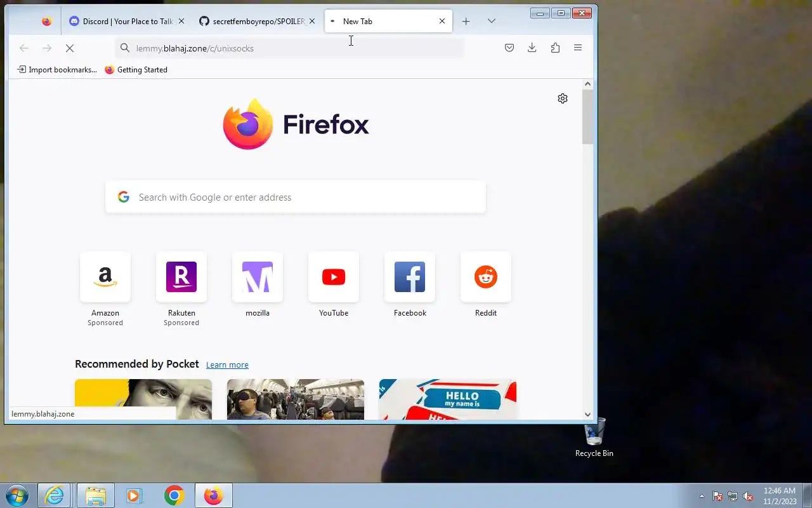Click the Search with Google field
This screenshot has width=812, height=508.
(x=296, y=197)
